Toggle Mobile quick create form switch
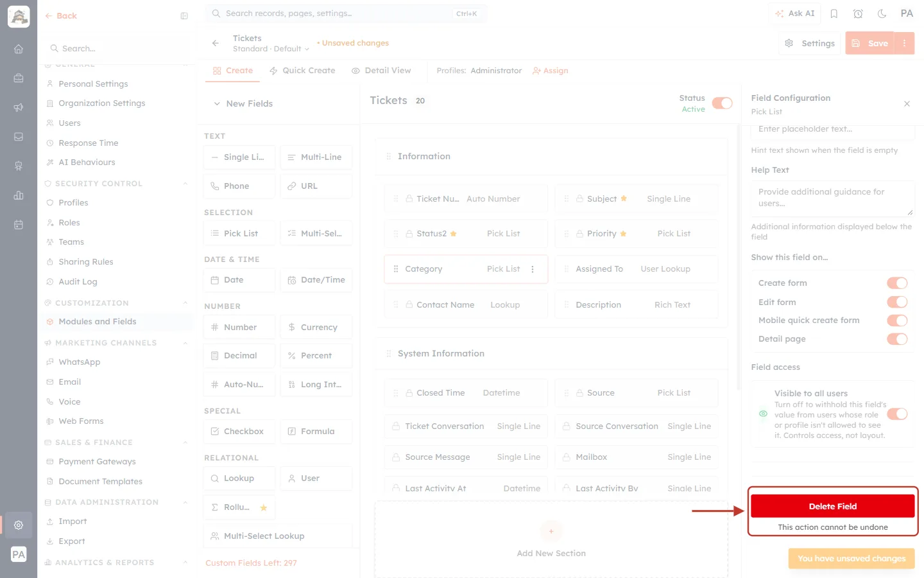Screen dimensions: 924x578 point(897,320)
